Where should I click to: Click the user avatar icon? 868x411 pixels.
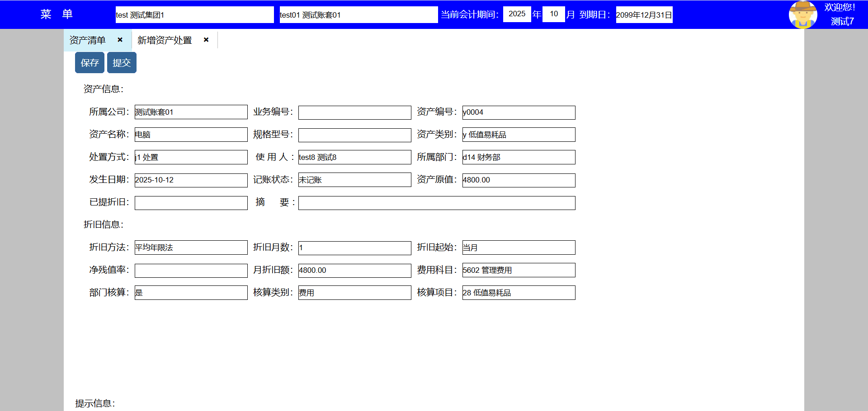[x=802, y=14]
